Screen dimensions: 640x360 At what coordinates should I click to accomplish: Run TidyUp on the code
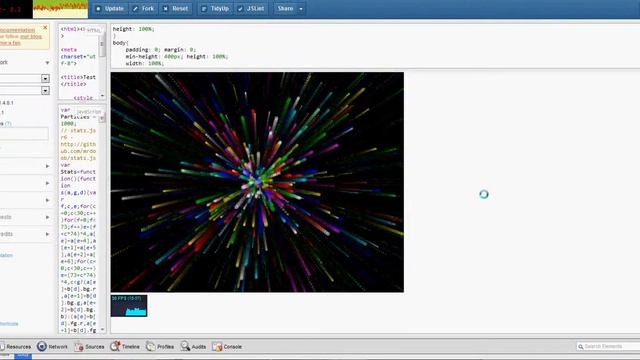click(x=215, y=9)
